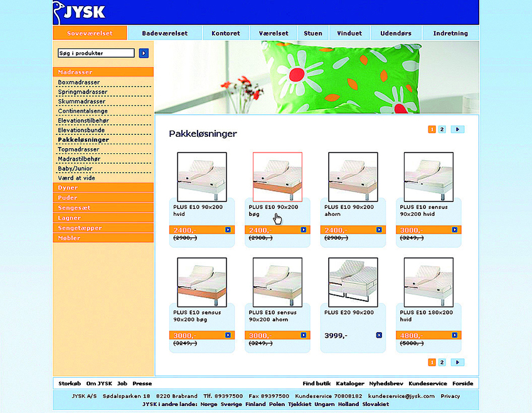Open Elevationsbunde in the sidebar
Image resolution: width=532 pixels, height=413 pixels.
pyautogui.click(x=81, y=130)
